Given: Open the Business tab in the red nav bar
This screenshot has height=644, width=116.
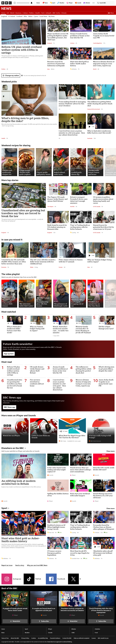Looking at the screenshot, I should (18, 13).
